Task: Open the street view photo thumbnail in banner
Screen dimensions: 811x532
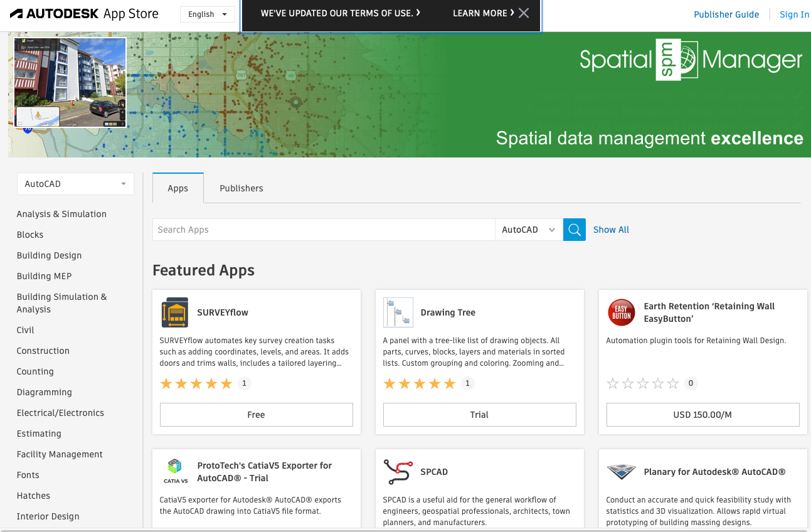Action: pyautogui.click(x=70, y=82)
